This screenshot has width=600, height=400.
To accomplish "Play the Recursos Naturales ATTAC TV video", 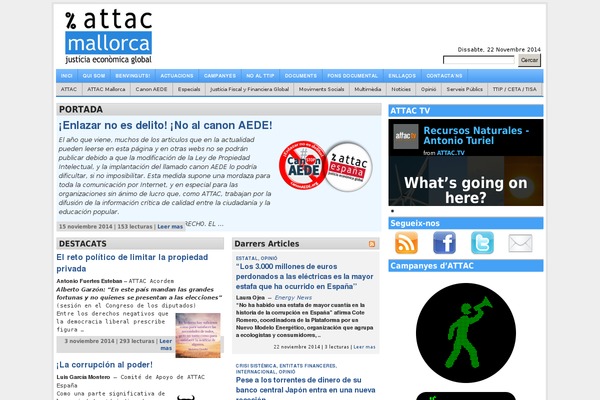I will [466, 162].
